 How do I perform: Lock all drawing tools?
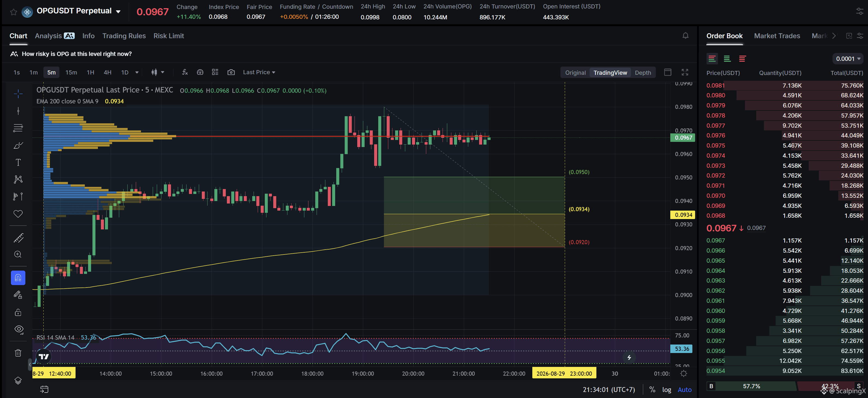click(x=18, y=312)
